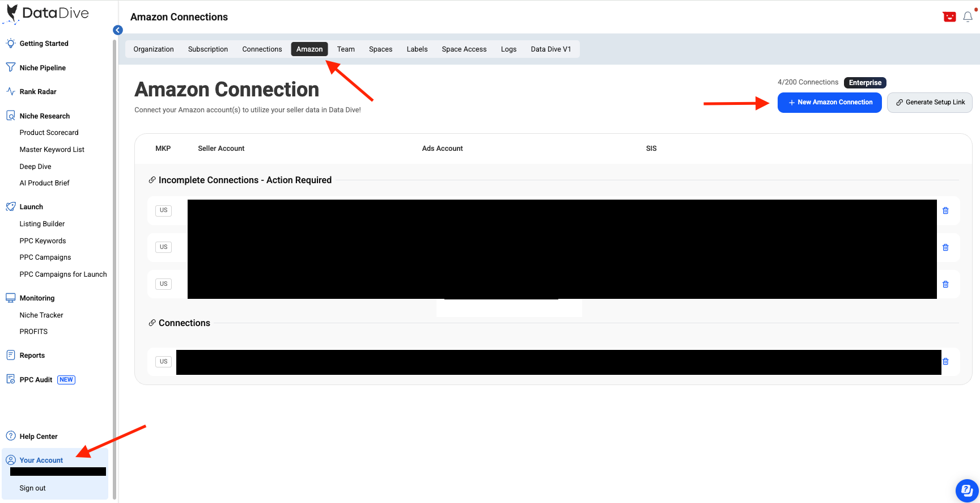Open the Logs tab
Screen dimensions: 980x503
tap(509, 49)
